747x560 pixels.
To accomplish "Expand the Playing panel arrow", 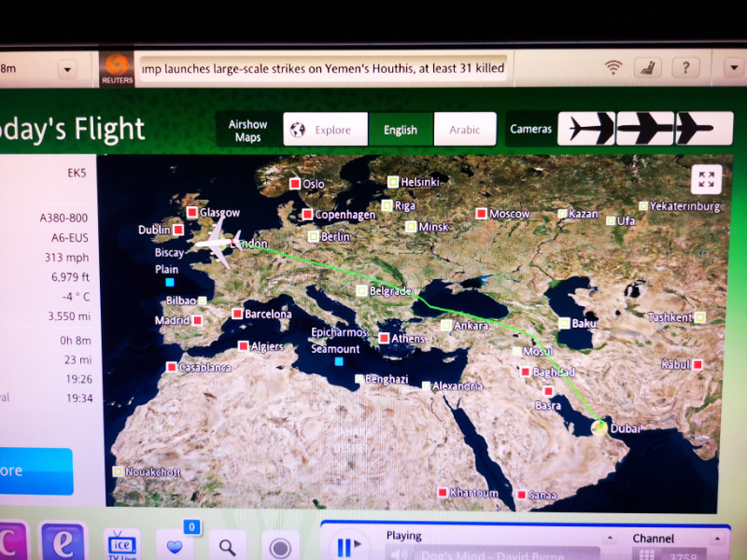I will (610, 539).
